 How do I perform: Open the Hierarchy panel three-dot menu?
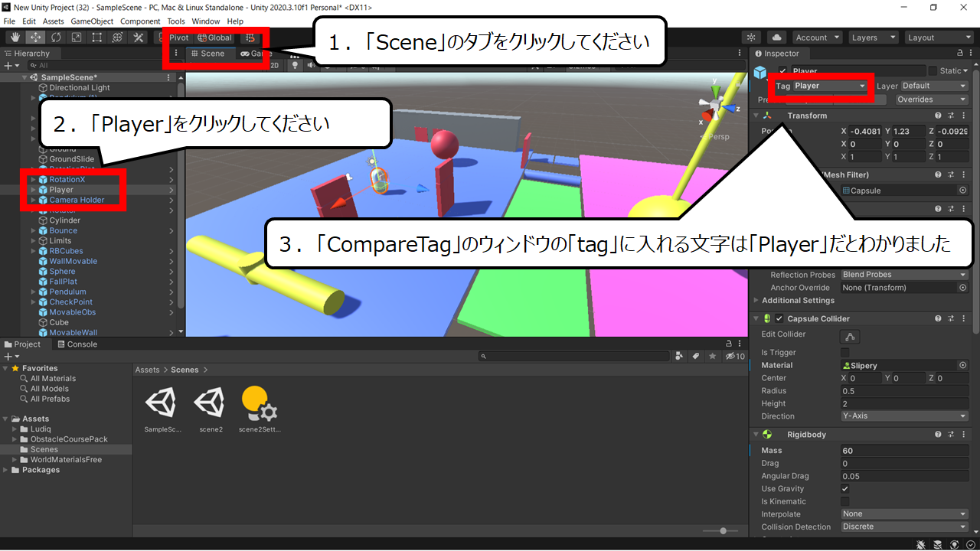point(176,54)
